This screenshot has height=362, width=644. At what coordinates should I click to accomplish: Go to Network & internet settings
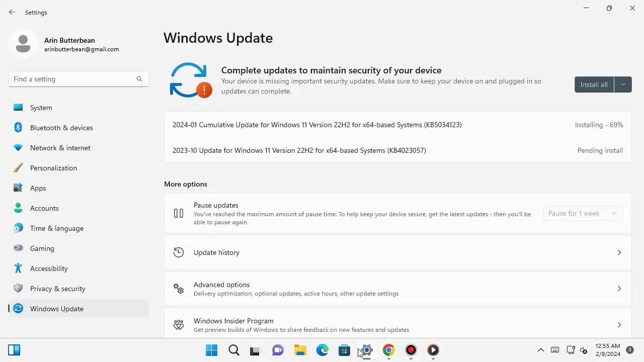(78, 148)
